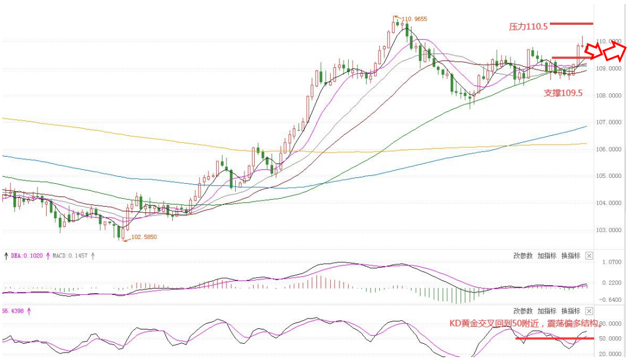Click the up arrow before DEA label
This screenshot has height=364, width=638.
(x=6, y=256)
